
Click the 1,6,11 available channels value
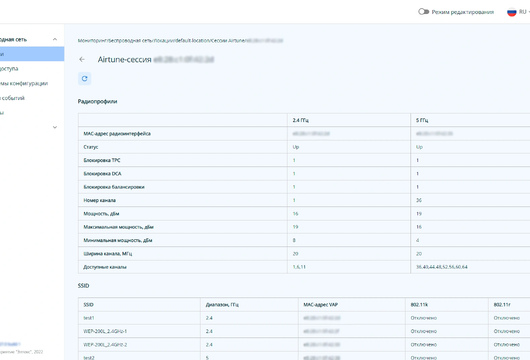click(x=299, y=267)
